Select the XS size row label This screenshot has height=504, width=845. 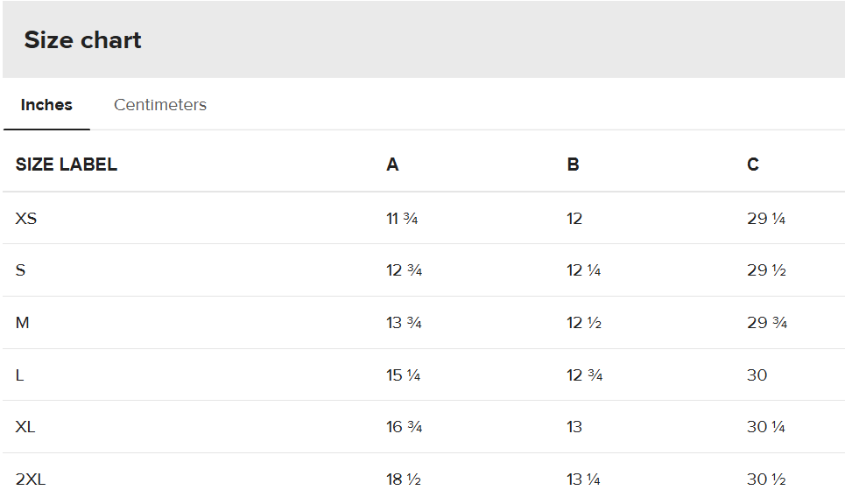pyautogui.click(x=26, y=218)
